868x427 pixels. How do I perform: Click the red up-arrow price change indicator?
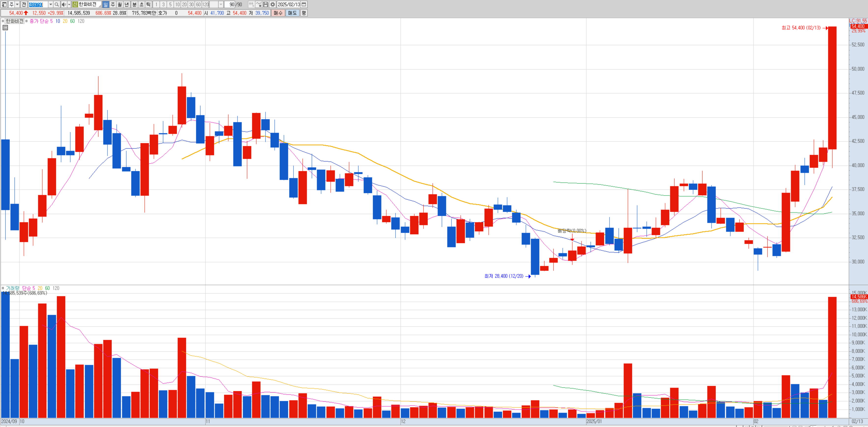[26, 13]
